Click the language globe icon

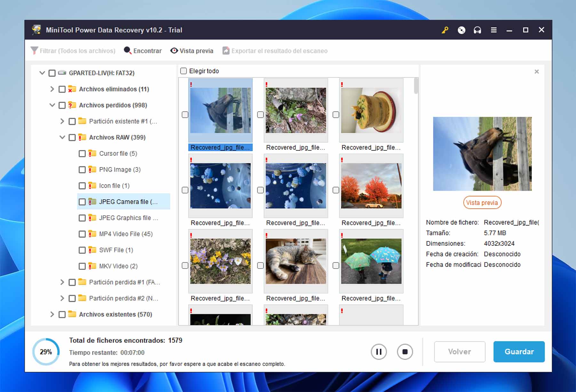461,30
